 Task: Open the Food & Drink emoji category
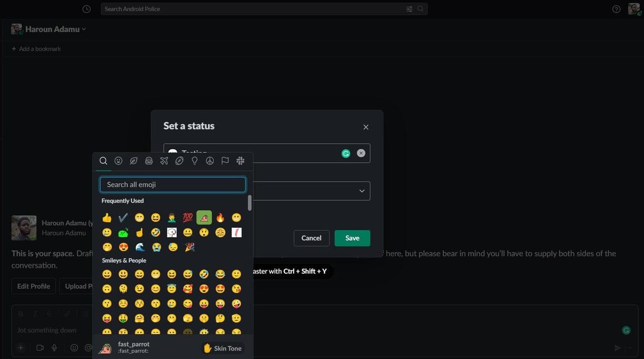[149, 160]
